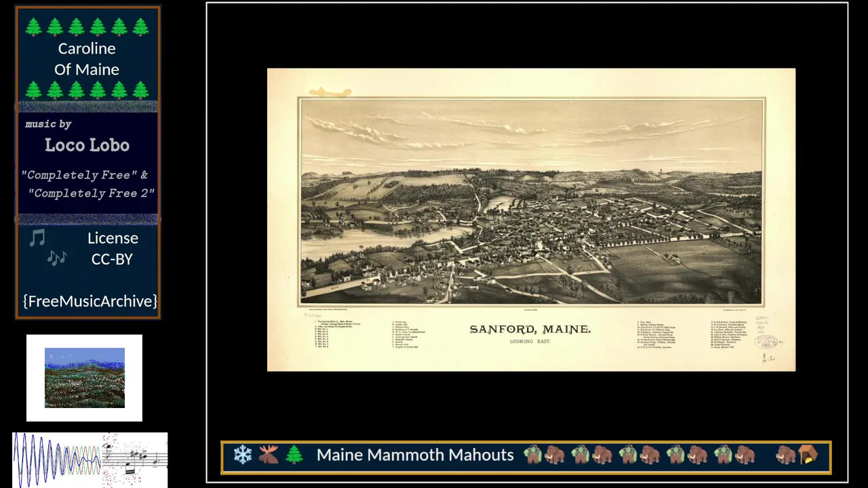
Task: Click the mammoth icon next to the hut
Action: pos(786,455)
